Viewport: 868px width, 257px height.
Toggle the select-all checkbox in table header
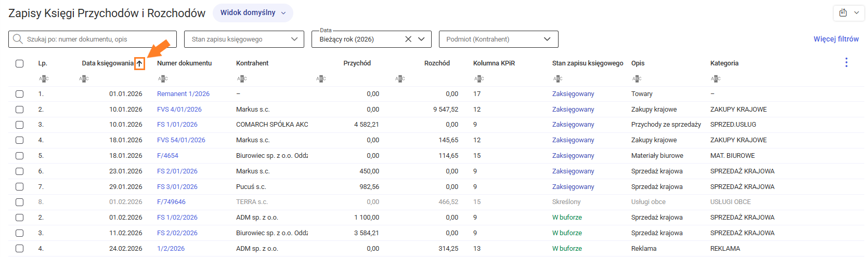click(20, 63)
